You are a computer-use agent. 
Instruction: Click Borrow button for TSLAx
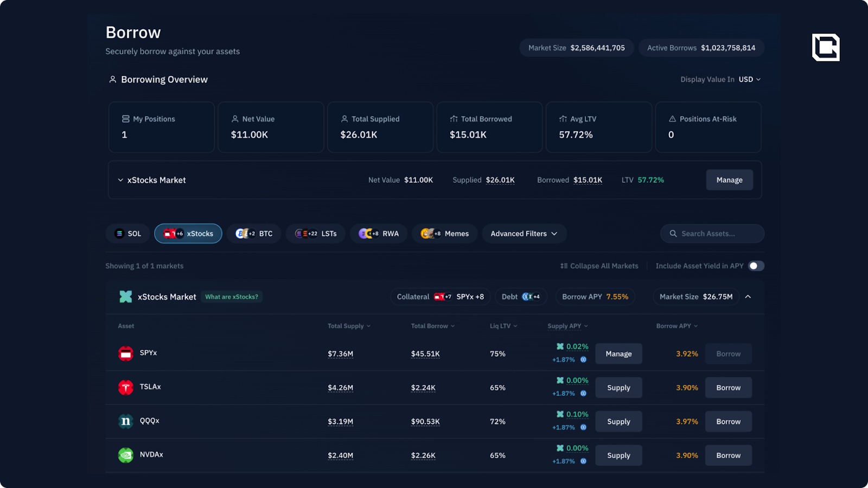click(728, 388)
